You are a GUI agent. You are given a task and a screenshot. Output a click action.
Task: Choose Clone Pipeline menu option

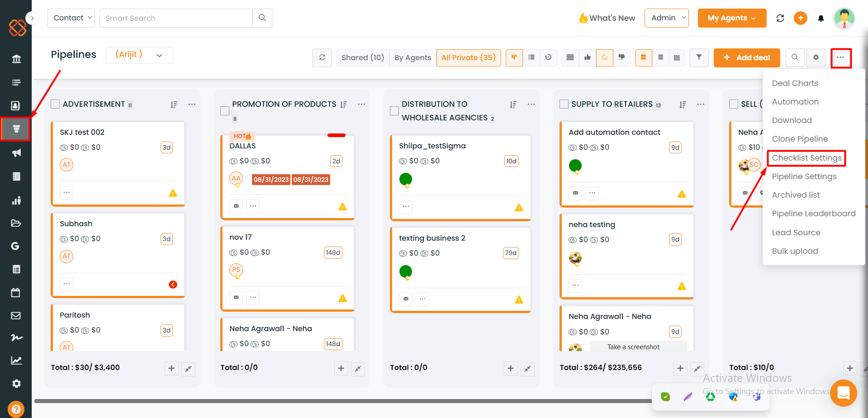[x=800, y=139]
